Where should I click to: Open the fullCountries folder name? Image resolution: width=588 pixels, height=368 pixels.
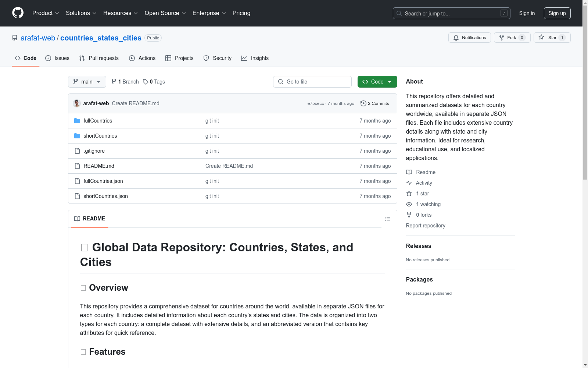tap(98, 121)
